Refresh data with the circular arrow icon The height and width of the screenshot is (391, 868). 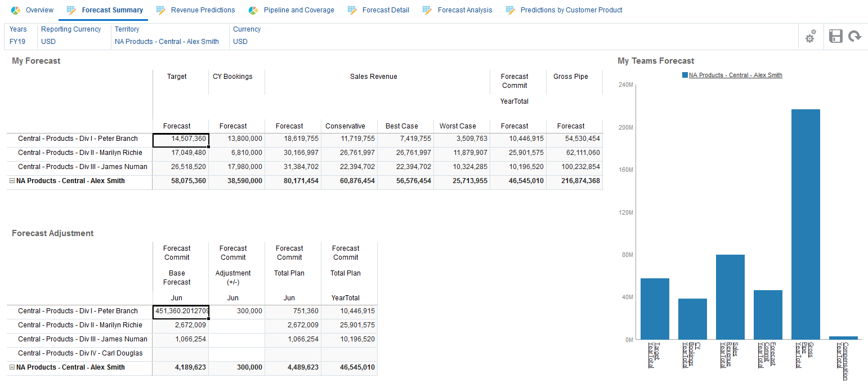pyautogui.click(x=855, y=36)
